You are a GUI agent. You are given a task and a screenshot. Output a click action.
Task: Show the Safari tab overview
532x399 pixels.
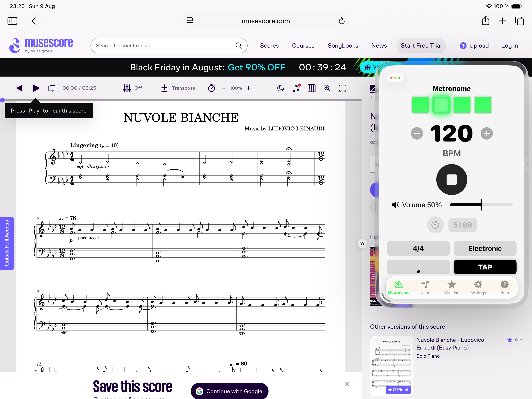(519, 21)
